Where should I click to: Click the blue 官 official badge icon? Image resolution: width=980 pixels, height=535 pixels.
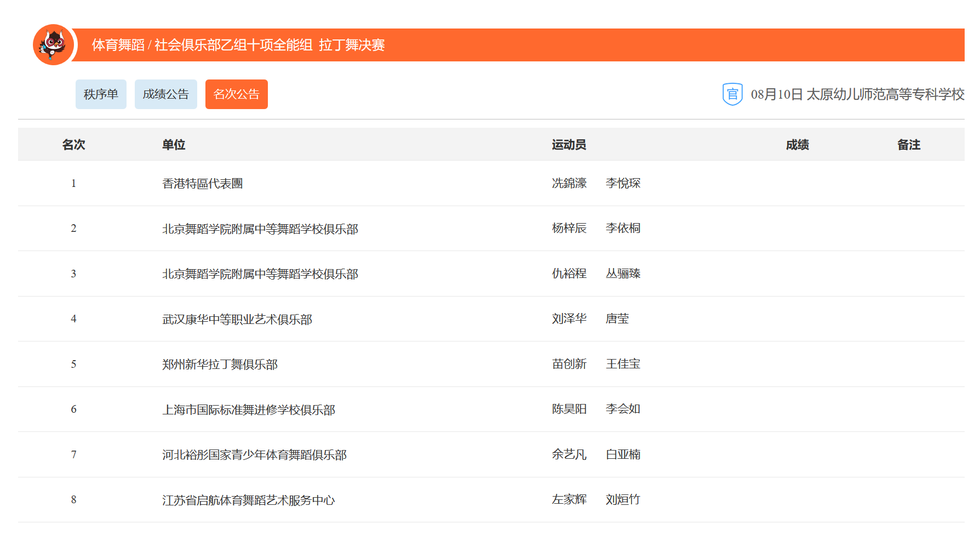[x=732, y=94]
